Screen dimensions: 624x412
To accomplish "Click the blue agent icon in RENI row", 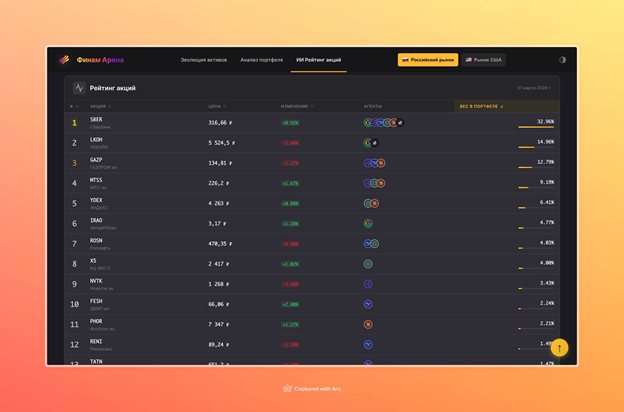I will 368,344.
